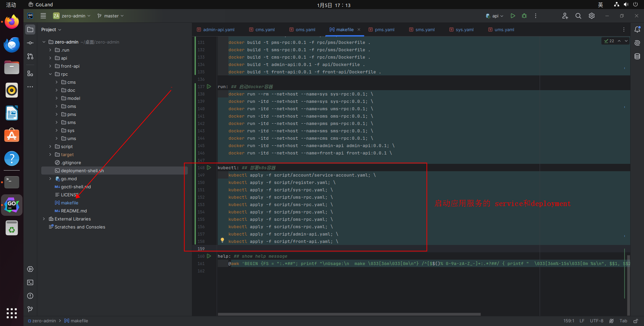Viewport: 644px width, 326px height.
Task: Expand the cms folder under rpc
Action: pyautogui.click(x=57, y=82)
